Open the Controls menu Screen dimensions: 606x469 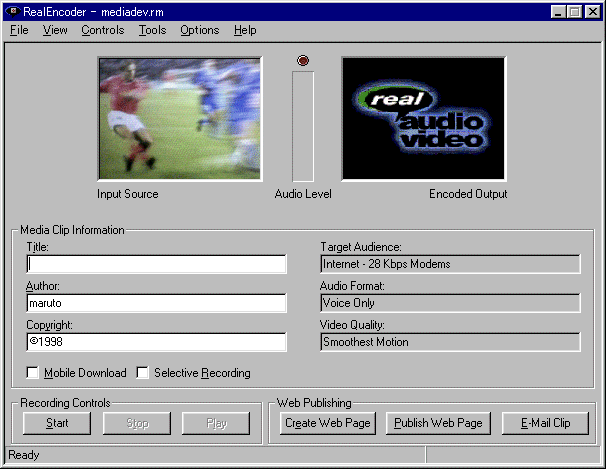tap(102, 30)
